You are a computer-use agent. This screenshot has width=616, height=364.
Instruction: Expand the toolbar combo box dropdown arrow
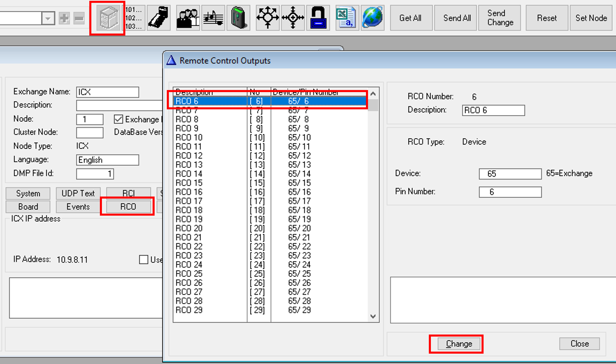(x=48, y=18)
